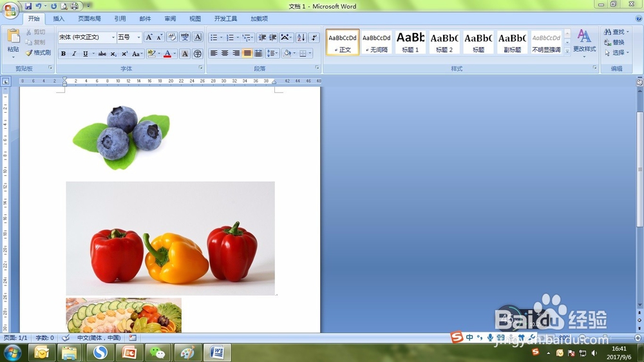Toggle bold formatting
Viewport: 644px width, 362px height.
[x=63, y=54]
